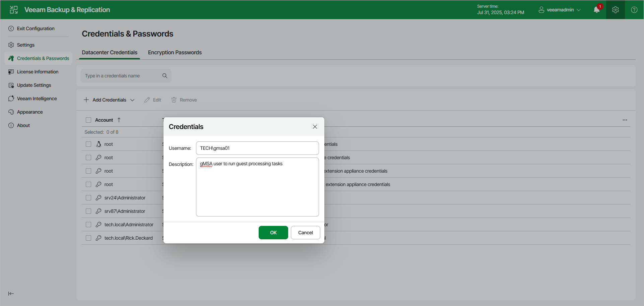Toggle the select-all Account checkbox
Image resolution: width=644 pixels, height=306 pixels.
click(x=88, y=120)
